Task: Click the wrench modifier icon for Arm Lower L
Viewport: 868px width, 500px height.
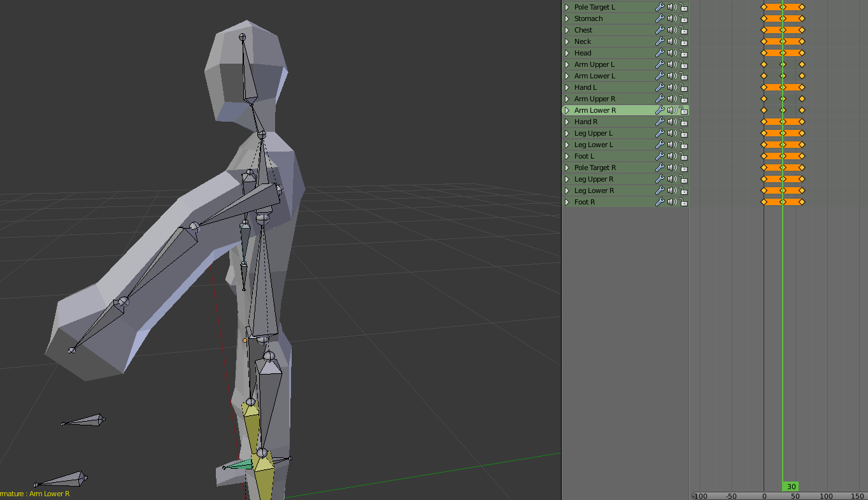Action: coord(660,76)
